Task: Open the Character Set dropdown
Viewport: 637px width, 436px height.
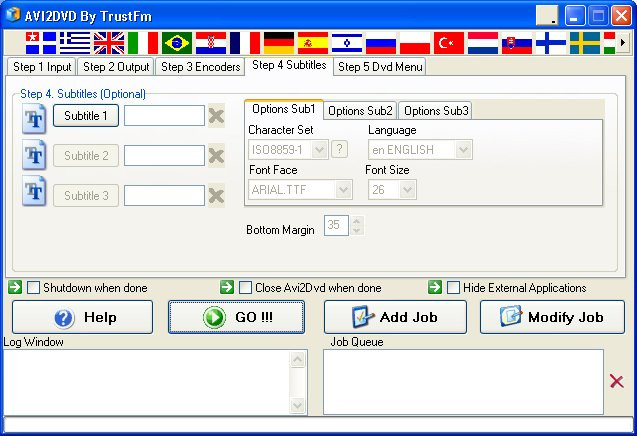Action: pyautogui.click(x=320, y=150)
